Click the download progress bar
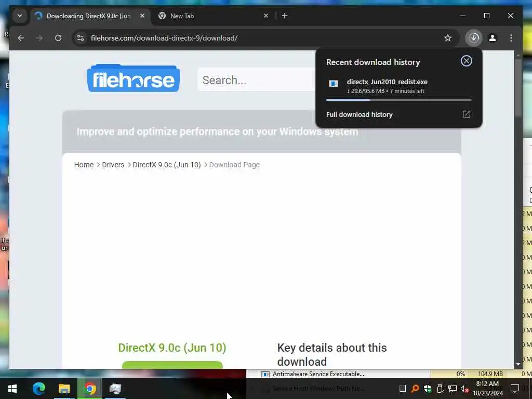 click(x=398, y=100)
